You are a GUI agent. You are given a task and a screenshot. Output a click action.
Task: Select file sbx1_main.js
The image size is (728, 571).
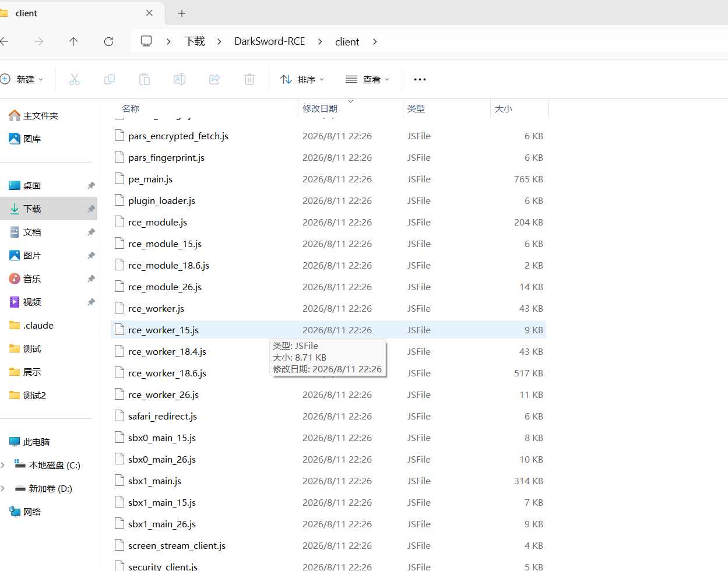328,481
